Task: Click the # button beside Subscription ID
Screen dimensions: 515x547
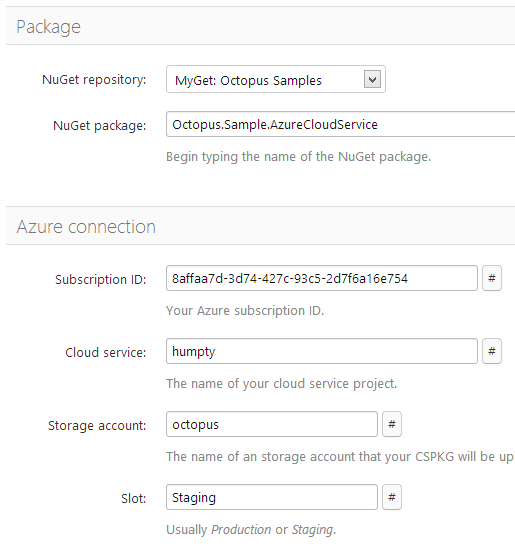Action: [492, 278]
